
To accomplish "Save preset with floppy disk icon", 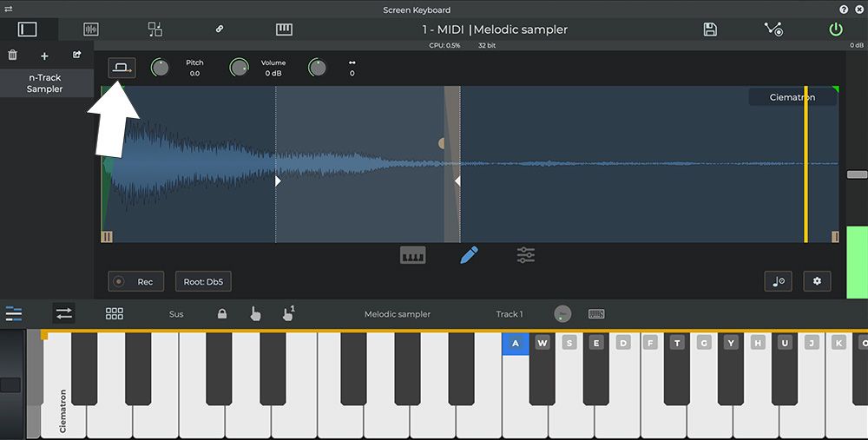I will point(710,30).
